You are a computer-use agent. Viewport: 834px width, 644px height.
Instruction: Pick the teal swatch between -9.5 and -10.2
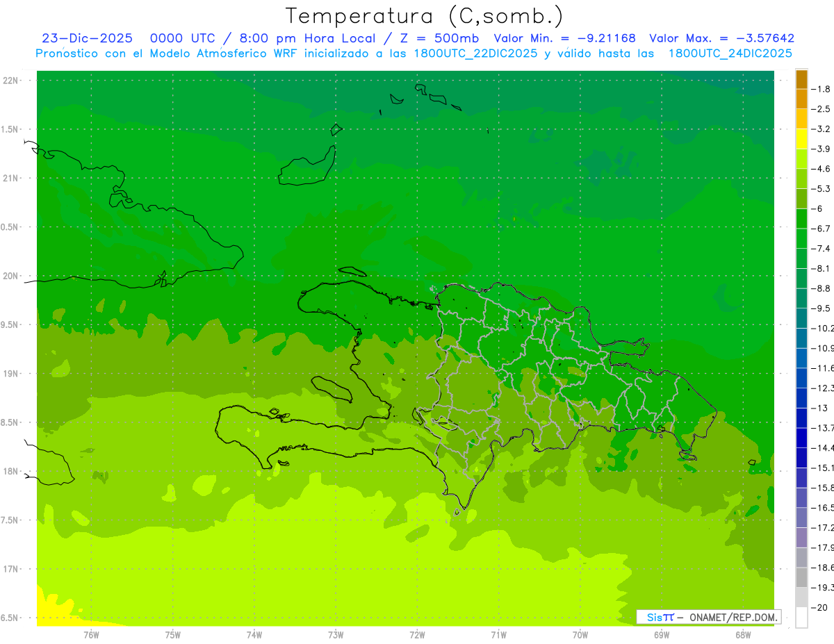coord(801,318)
